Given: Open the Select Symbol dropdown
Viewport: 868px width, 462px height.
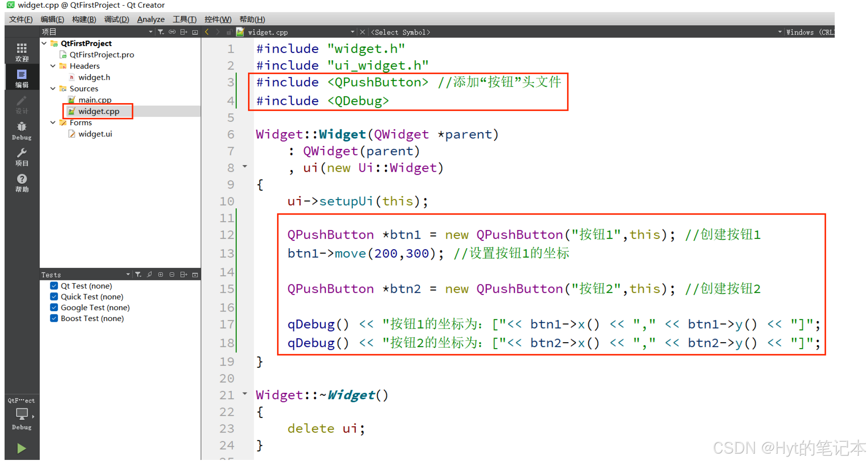Looking at the screenshot, I should [x=400, y=32].
